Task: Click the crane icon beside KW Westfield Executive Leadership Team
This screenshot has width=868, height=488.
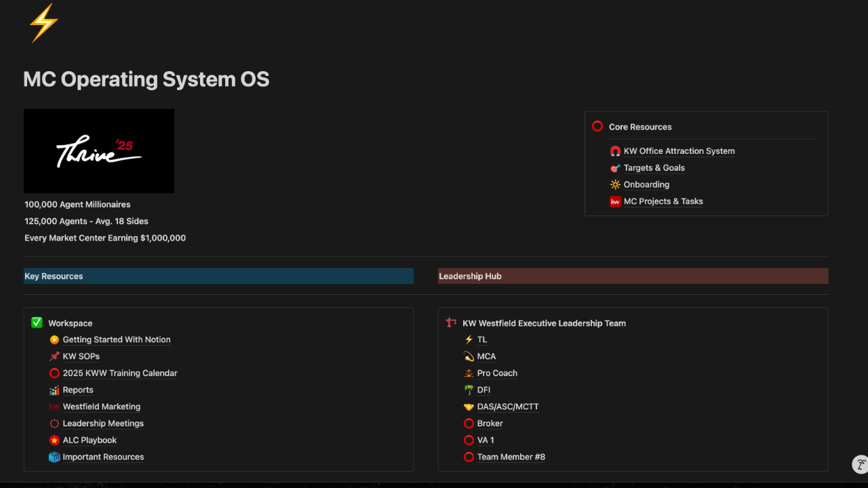Action: click(451, 323)
